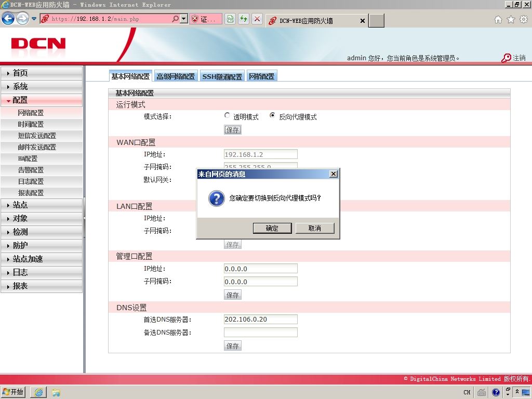Click the on-screen keyboard tray icon
Screen dimensions: 532x399
[482, 393]
